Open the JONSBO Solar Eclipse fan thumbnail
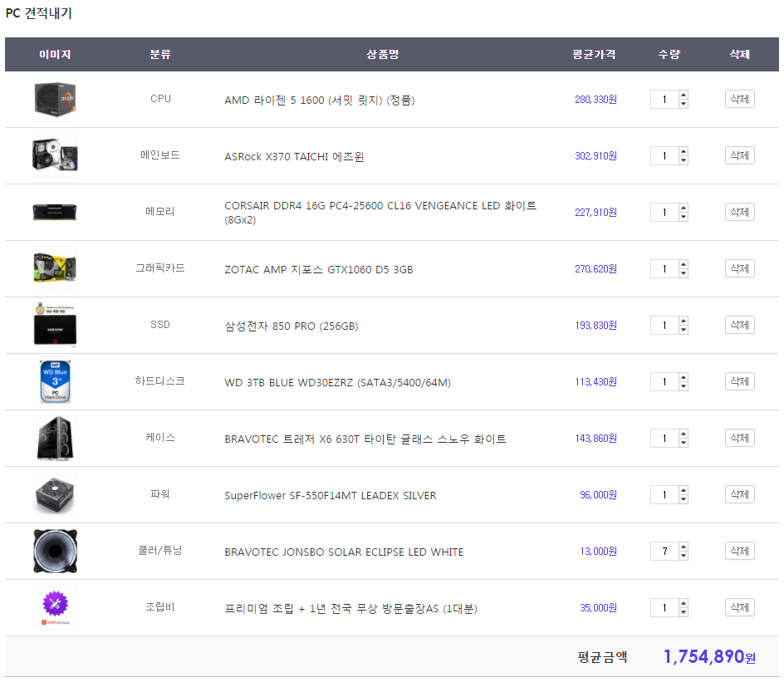Image resolution: width=784 pixels, height=682 pixels. [55, 551]
